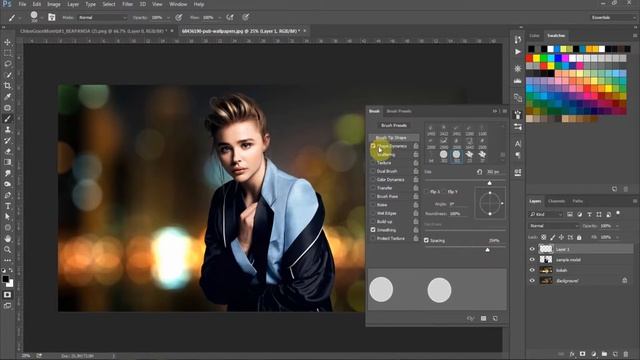The height and width of the screenshot is (360, 640).
Task: Open the painting Mode dropdown
Action: pos(102,18)
